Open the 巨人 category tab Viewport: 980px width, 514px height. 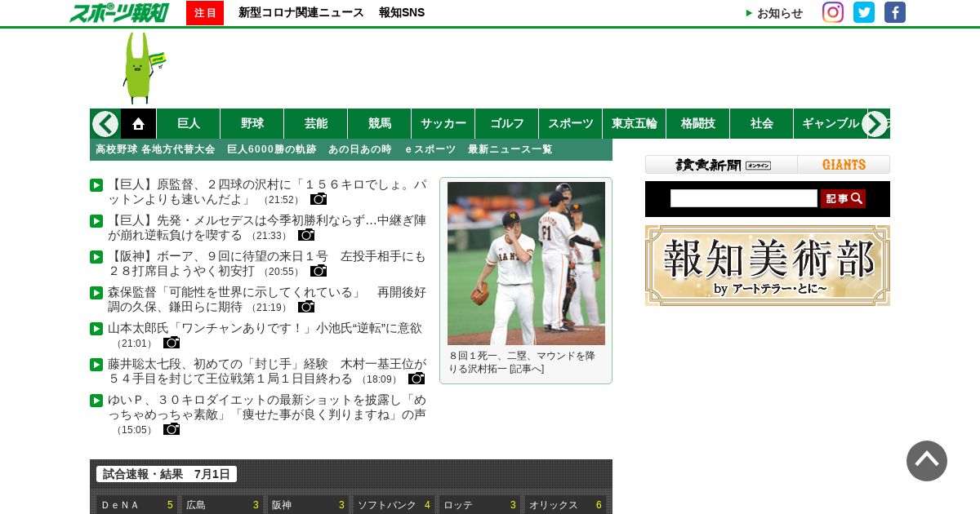(x=189, y=123)
